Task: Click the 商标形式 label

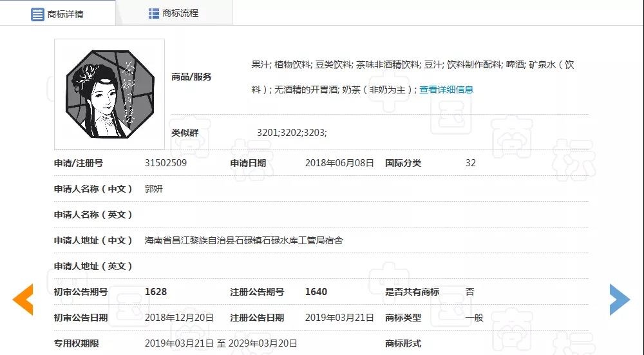Action: 403,343
